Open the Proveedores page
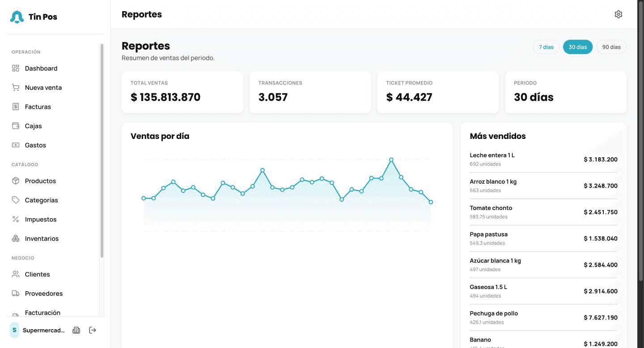The width and height of the screenshot is (644, 348). (53, 293)
